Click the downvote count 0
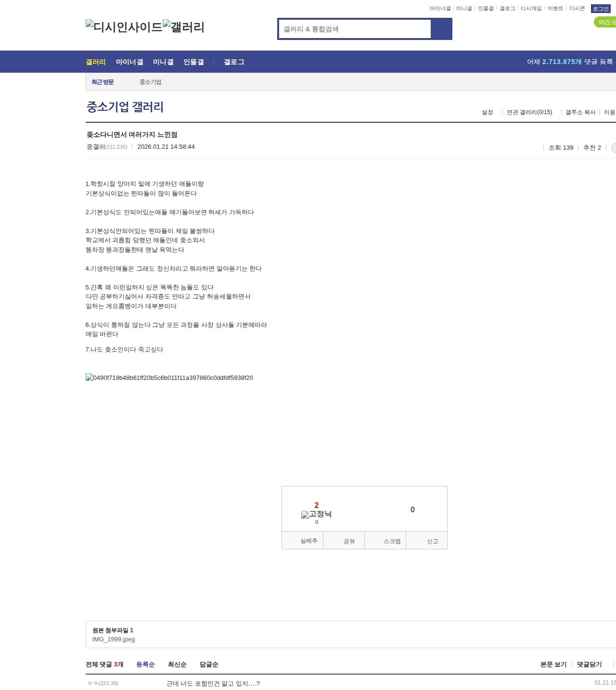The image size is (616, 690). point(412,509)
